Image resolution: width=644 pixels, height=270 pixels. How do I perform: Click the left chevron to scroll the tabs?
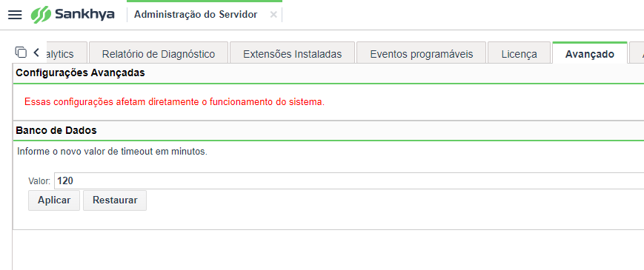pos(36,53)
